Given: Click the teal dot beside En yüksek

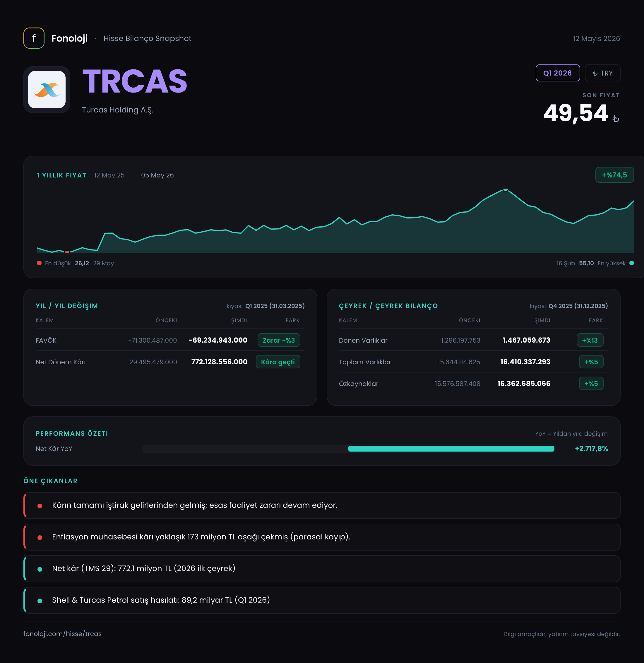Looking at the screenshot, I should coord(631,263).
